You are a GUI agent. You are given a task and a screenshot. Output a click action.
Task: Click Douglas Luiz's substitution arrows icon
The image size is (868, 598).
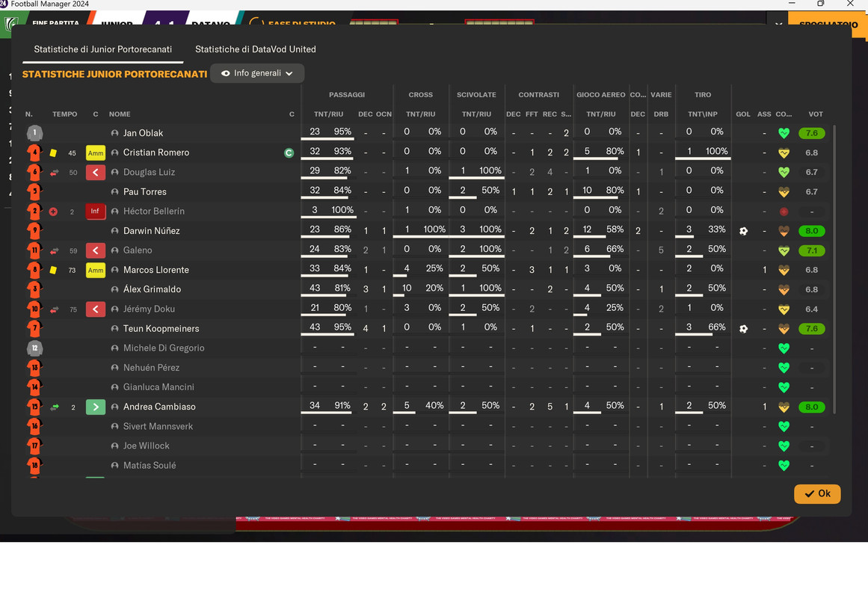[55, 173]
